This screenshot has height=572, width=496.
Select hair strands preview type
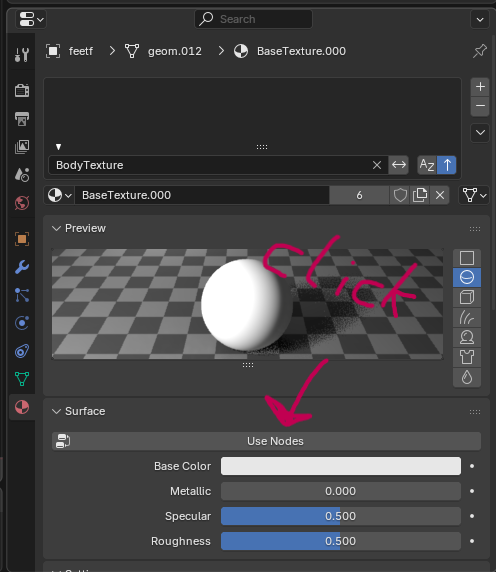pyautogui.click(x=467, y=317)
